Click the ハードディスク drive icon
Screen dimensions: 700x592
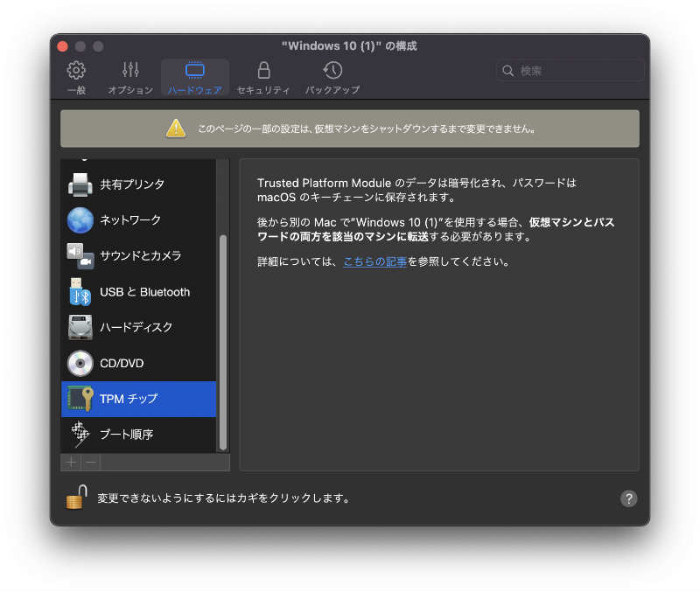(80, 327)
